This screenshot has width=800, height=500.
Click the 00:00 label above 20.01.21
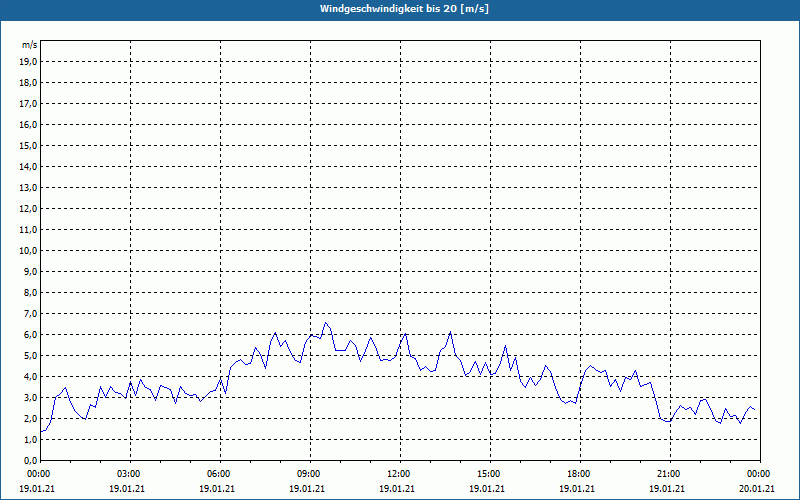760,474
